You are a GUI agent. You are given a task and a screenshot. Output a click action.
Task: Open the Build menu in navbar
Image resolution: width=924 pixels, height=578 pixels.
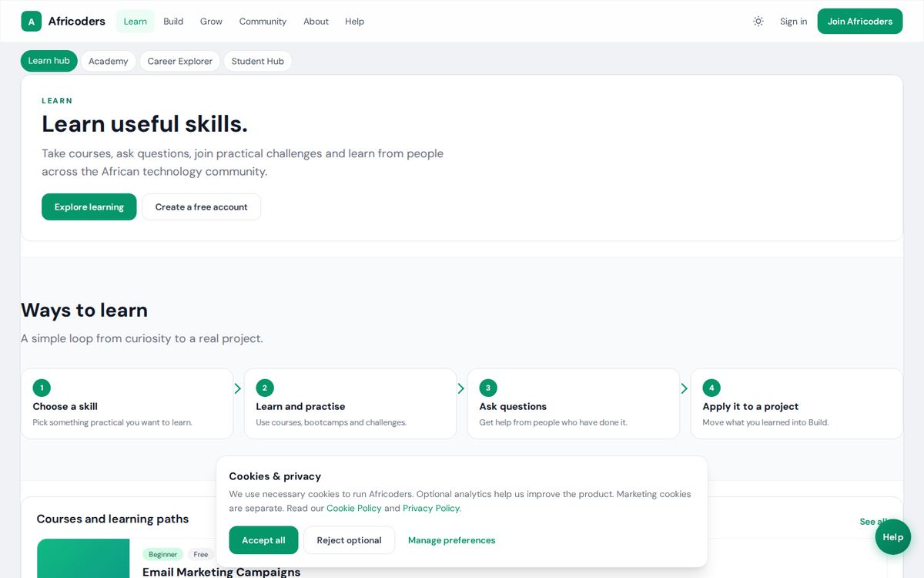pyautogui.click(x=173, y=22)
